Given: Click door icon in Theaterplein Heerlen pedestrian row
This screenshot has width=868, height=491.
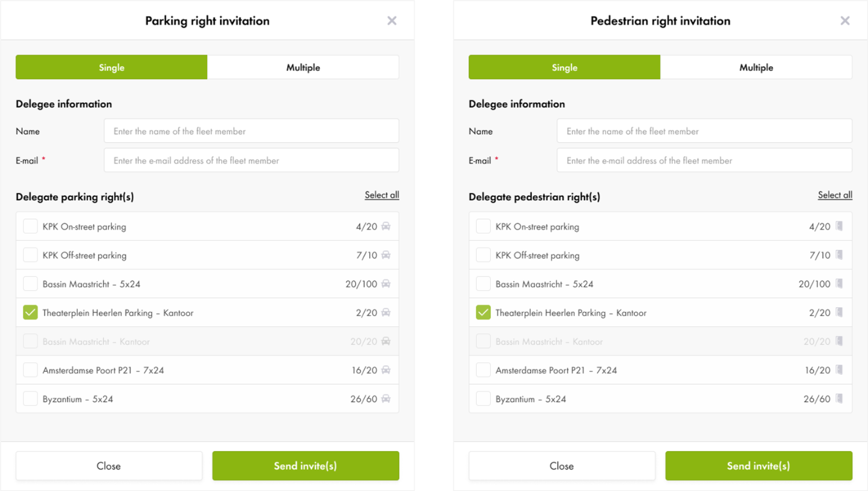Looking at the screenshot, I should [839, 312].
